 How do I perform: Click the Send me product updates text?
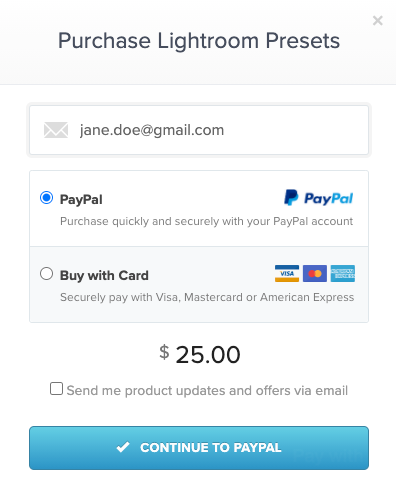click(207, 391)
